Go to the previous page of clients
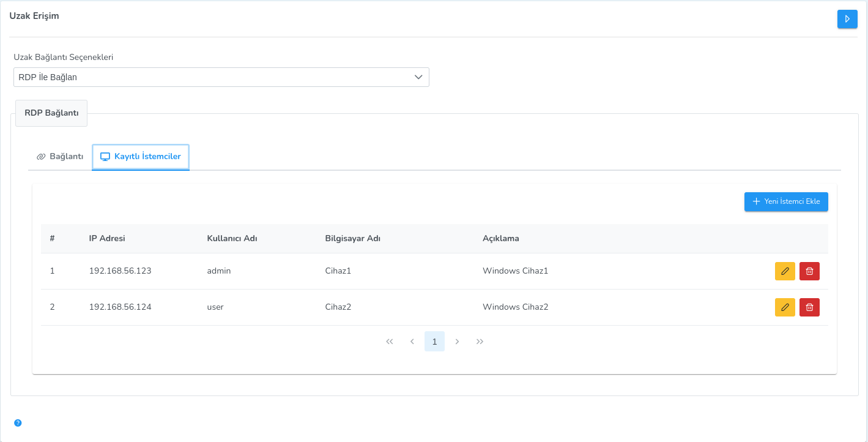The width and height of the screenshot is (868, 442). pyautogui.click(x=412, y=342)
